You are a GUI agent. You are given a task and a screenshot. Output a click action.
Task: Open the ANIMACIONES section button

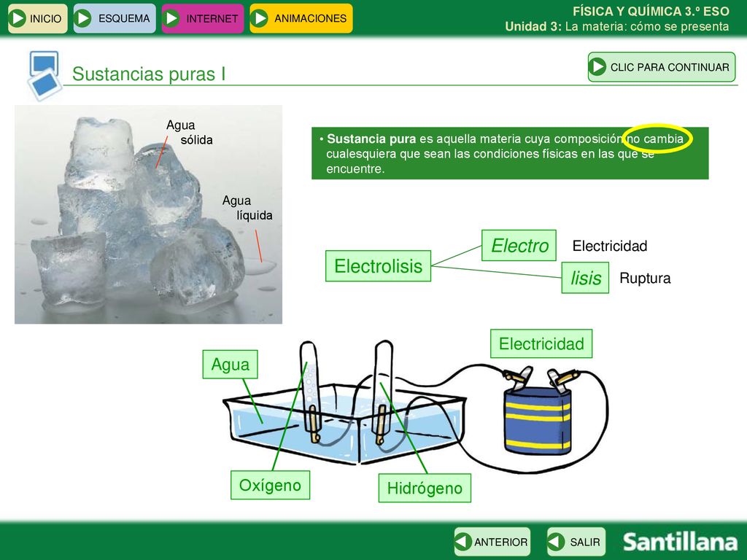(x=301, y=18)
